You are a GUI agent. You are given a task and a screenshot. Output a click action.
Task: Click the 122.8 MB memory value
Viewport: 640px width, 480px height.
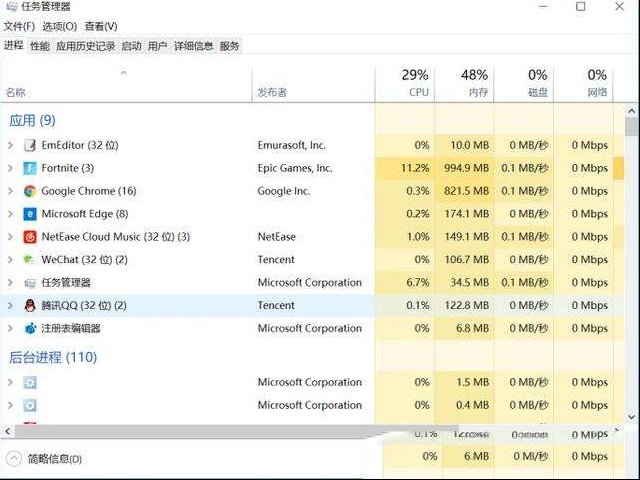(467, 305)
